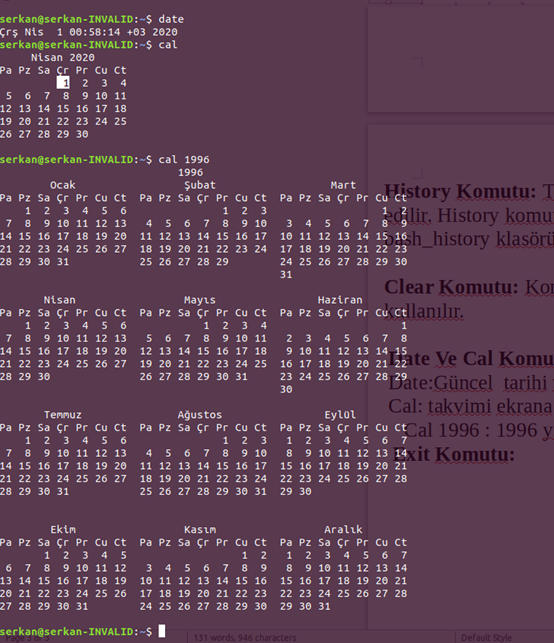Click 'History Komutu:' heading in the Writer document

(x=460, y=192)
